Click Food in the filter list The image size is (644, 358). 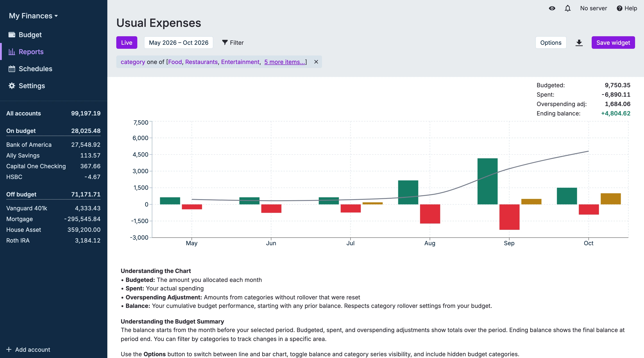tap(175, 62)
